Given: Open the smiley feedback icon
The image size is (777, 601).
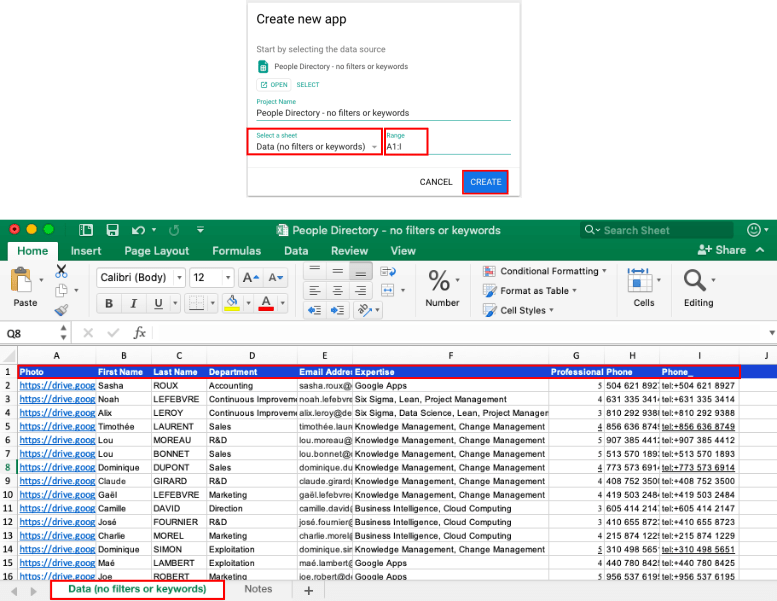Looking at the screenshot, I should [x=754, y=230].
